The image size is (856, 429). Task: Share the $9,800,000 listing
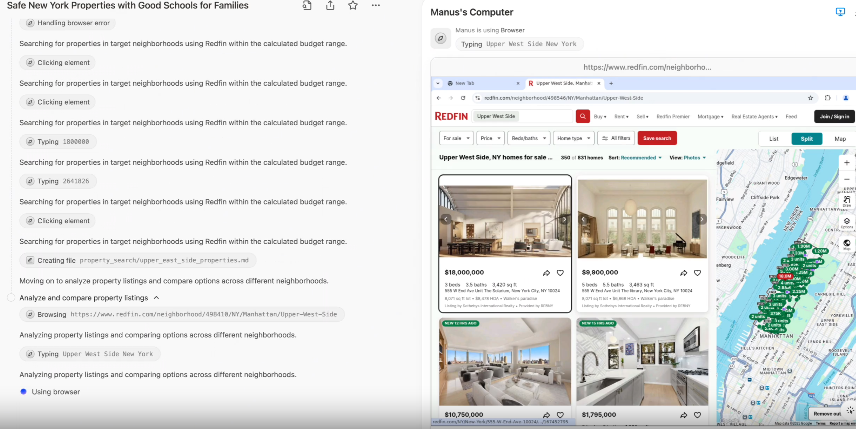pos(685,272)
